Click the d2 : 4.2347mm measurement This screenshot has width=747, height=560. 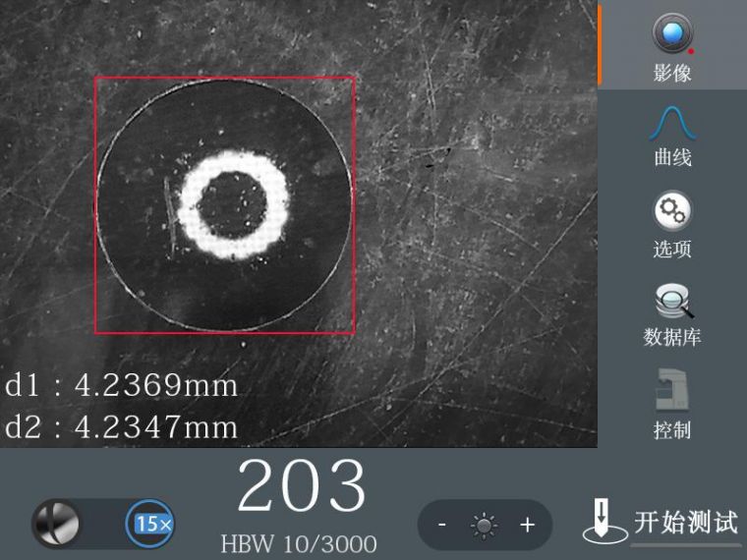(122, 426)
